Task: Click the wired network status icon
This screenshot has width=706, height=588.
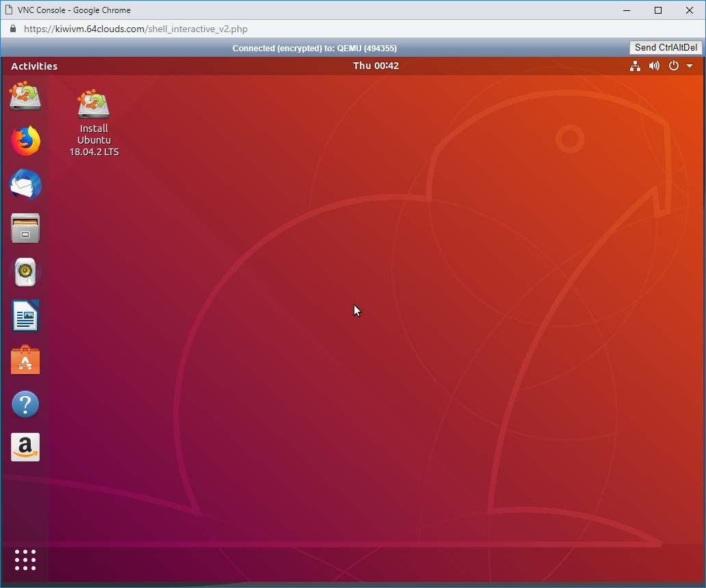Action: pyautogui.click(x=635, y=66)
